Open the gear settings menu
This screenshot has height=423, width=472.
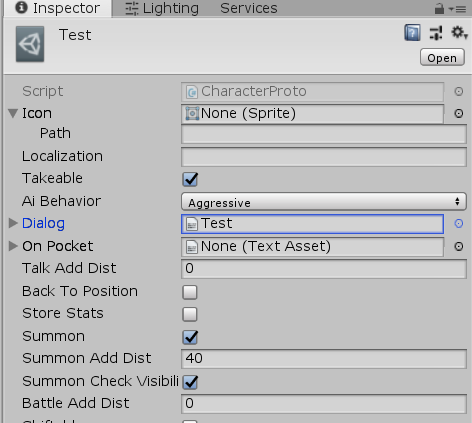[459, 33]
